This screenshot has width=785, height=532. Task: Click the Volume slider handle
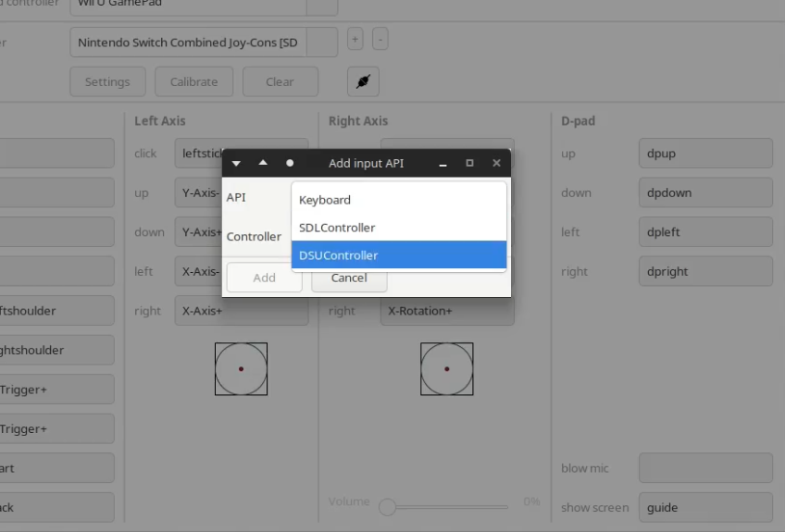[x=388, y=506]
